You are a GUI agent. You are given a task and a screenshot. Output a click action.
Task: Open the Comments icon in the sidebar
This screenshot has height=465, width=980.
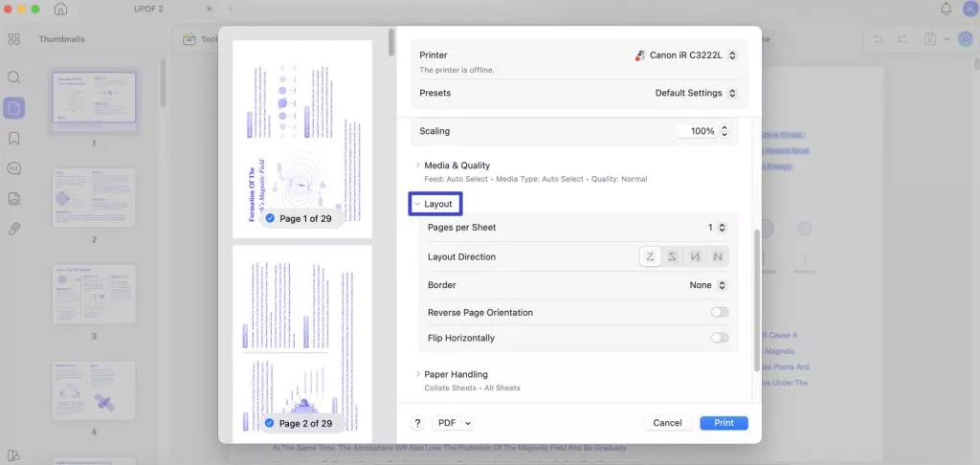pos(13,168)
